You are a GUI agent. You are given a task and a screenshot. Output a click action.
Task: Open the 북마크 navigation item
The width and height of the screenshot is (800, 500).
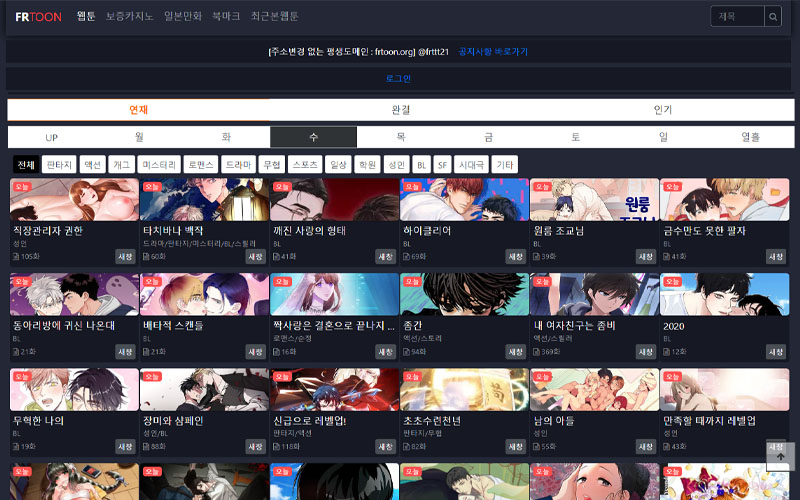(226, 16)
